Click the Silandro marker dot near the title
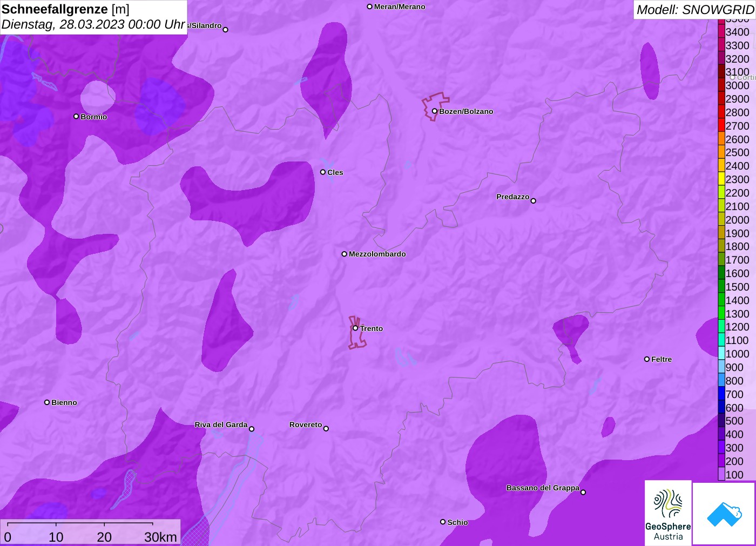The image size is (756, 546). coord(225,30)
